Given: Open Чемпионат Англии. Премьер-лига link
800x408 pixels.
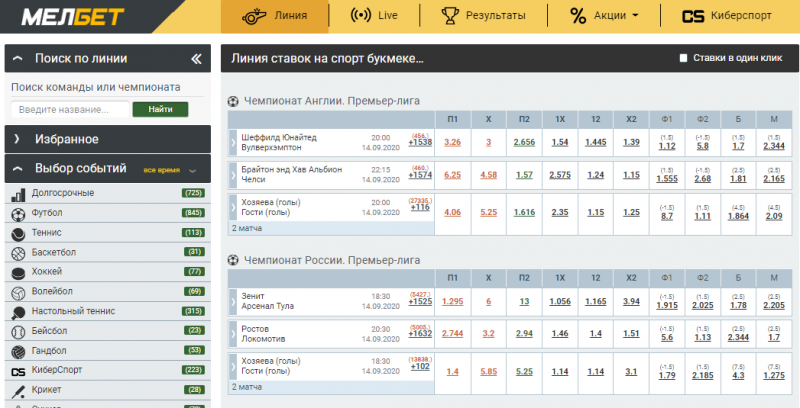Looking at the screenshot, I should [x=332, y=101].
